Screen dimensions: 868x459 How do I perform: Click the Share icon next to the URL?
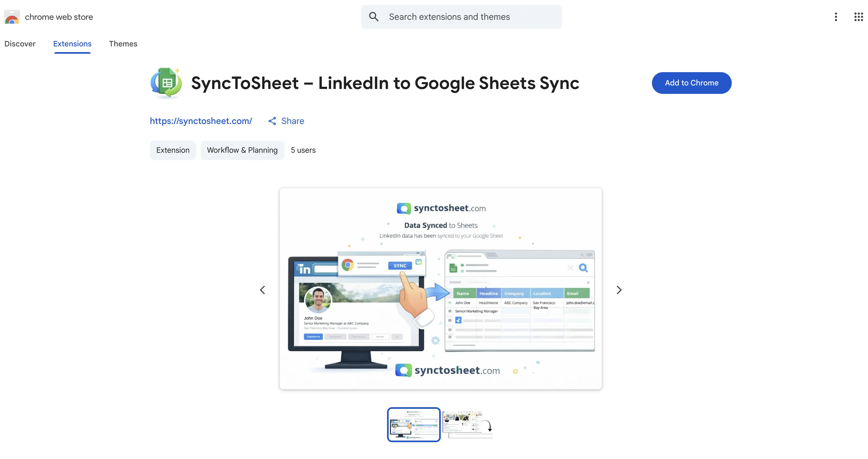coord(272,120)
